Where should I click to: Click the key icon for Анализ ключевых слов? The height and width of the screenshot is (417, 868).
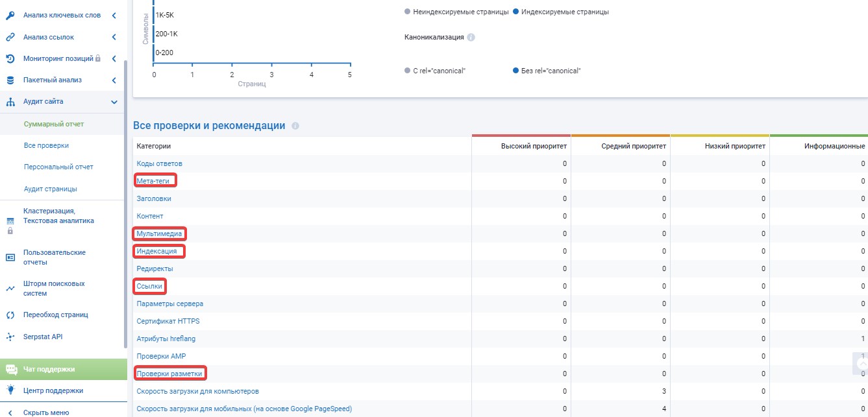(x=10, y=15)
